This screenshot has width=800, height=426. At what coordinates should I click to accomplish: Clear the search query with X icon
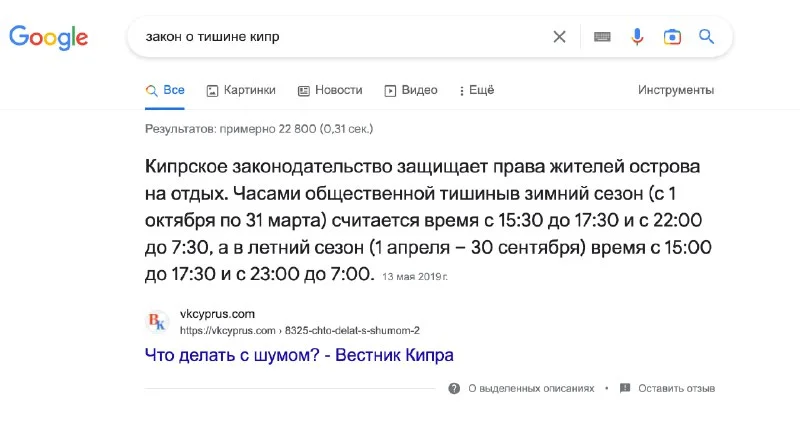(559, 37)
